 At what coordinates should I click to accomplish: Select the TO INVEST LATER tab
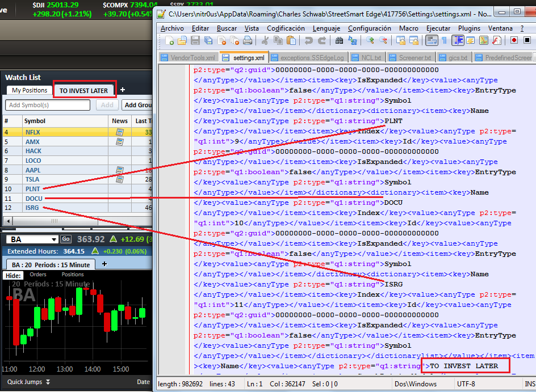(84, 91)
